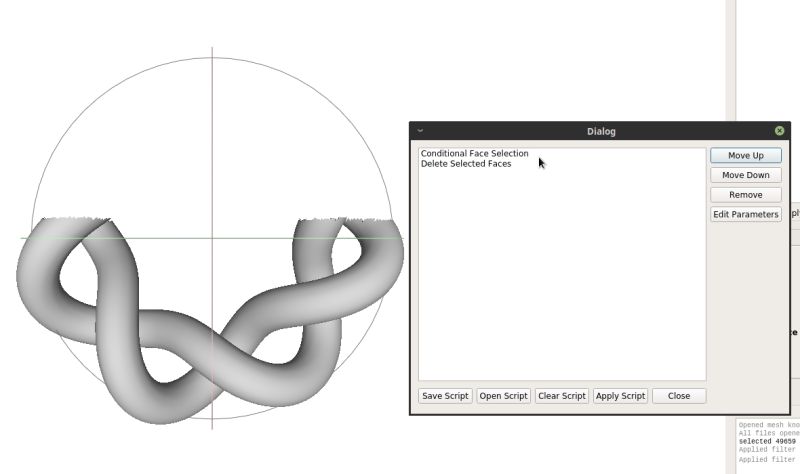This screenshot has width=800, height=474.
Task: Click the Move Up button
Action: click(x=745, y=156)
